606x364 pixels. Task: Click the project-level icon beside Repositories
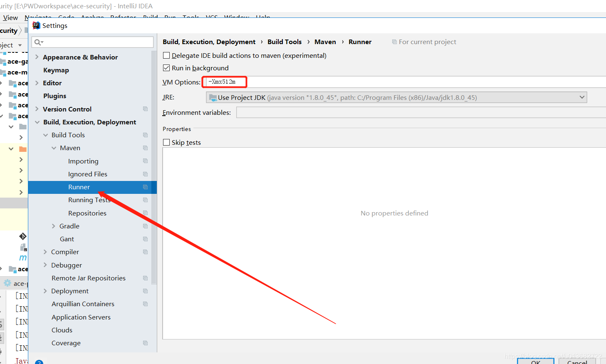pos(145,213)
